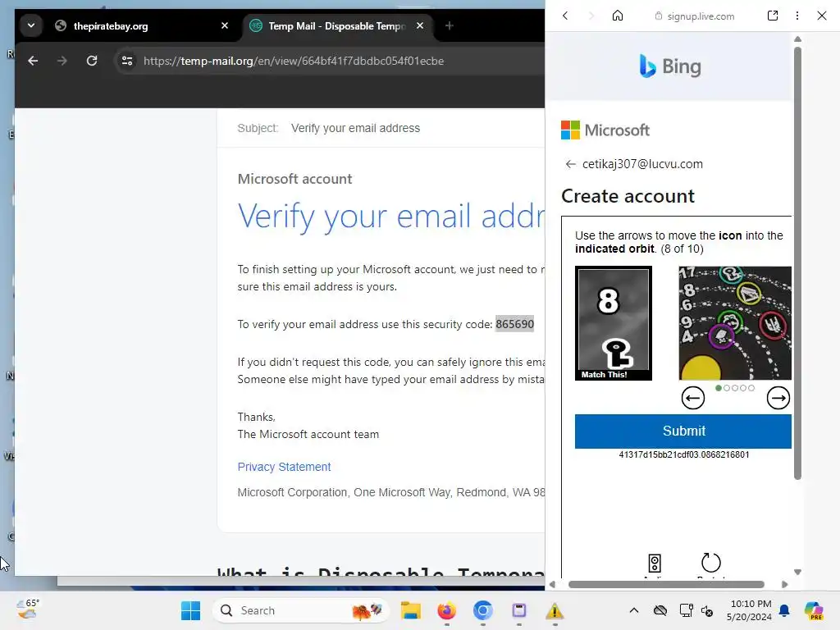This screenshot has width=840, height=630.
Task: Click the temp-mail.org URL address field
Action: pyautogui.click(x=294, y=61)
